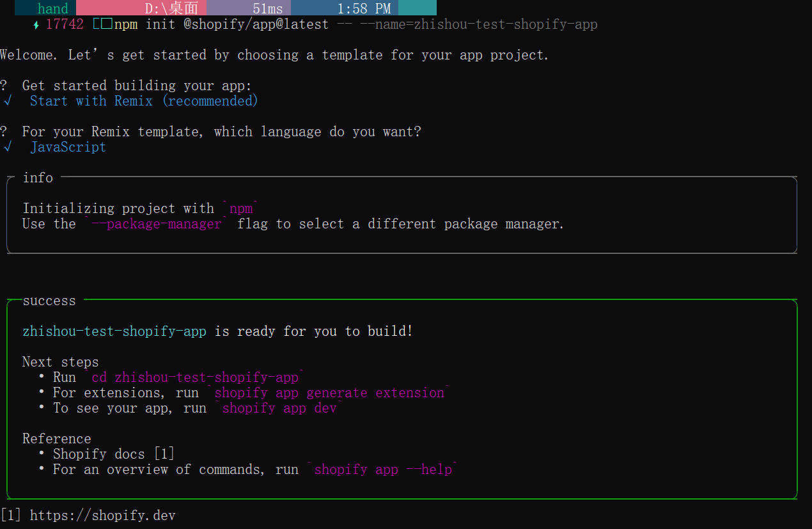Click the 'Reference' heading
This screenshot has height=529, width=812.
pos(57,439)
